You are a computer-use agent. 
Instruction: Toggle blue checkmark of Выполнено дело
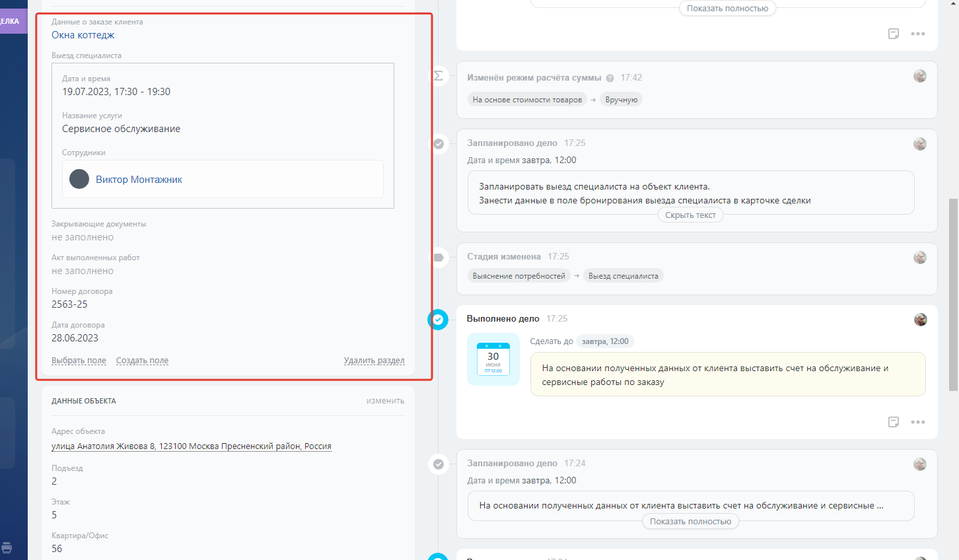438,320
